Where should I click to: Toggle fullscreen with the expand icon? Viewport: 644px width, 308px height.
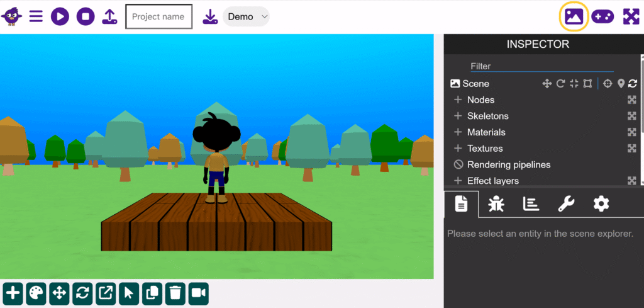631,16
